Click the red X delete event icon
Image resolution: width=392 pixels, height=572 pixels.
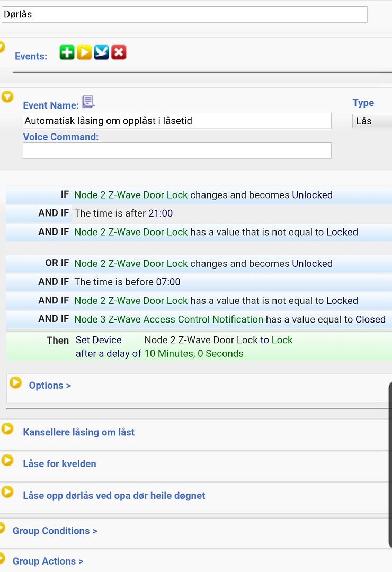119,52
